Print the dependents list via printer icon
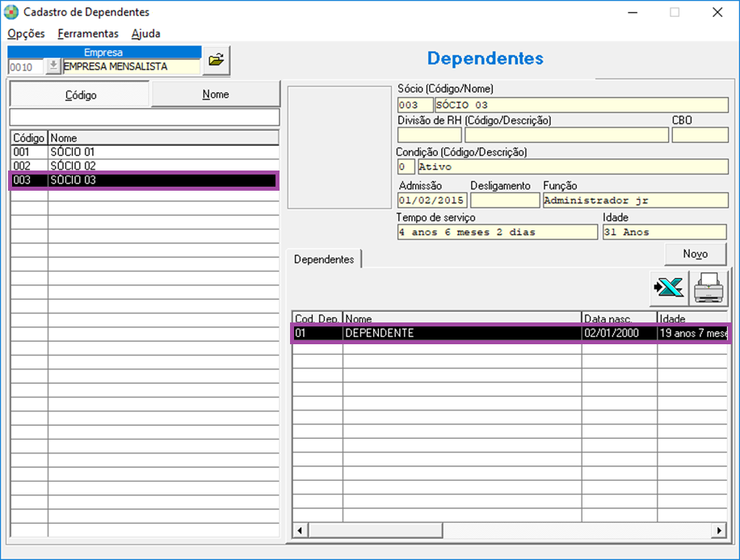This screenshot has height=560, width=740. click(708, 288)
